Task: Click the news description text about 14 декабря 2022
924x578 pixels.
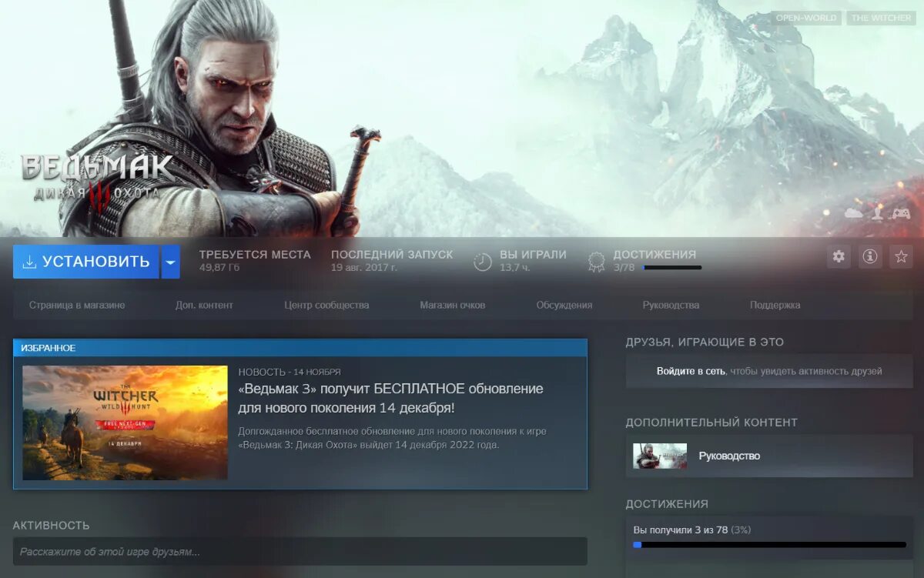Action: click(392, 438)
